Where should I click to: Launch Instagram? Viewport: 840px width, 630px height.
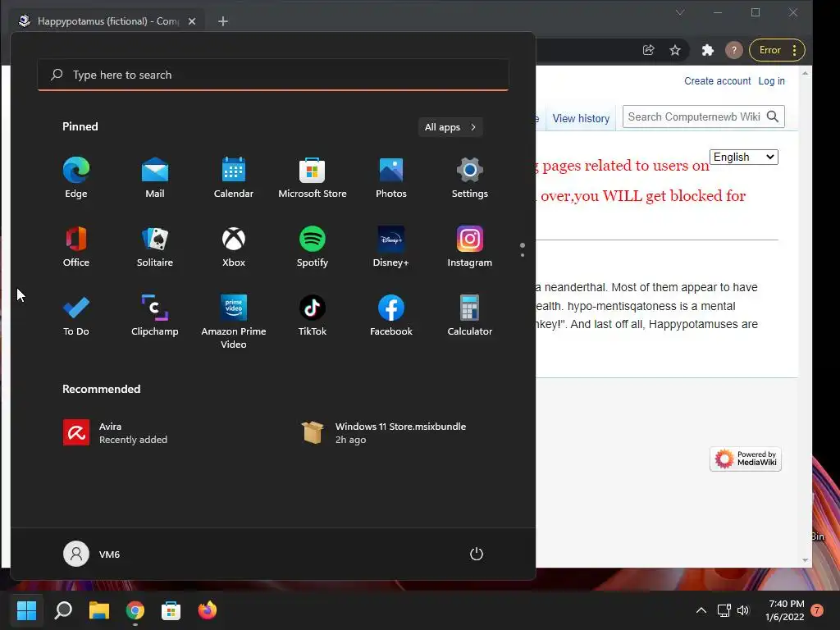pos(470,246)
